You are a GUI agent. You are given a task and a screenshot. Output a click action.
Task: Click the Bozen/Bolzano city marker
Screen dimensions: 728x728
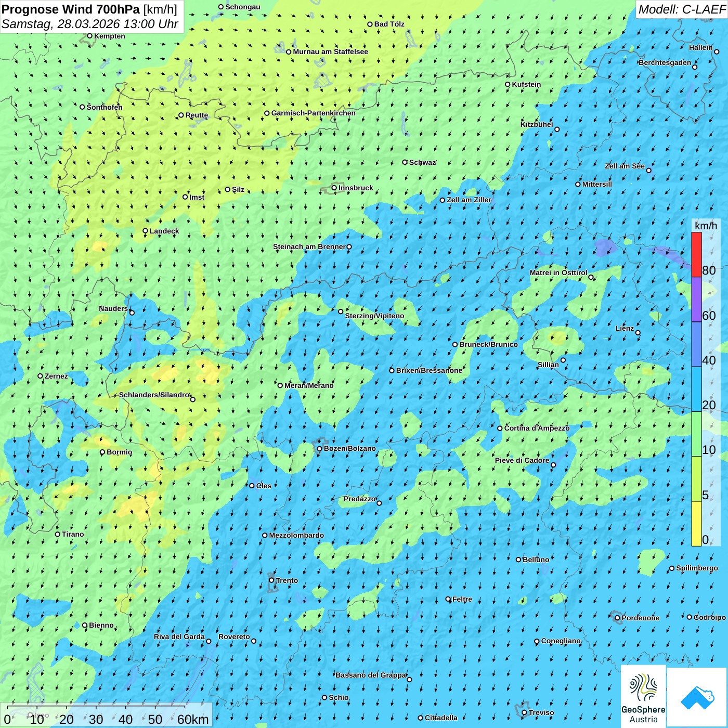pos(319,449)
